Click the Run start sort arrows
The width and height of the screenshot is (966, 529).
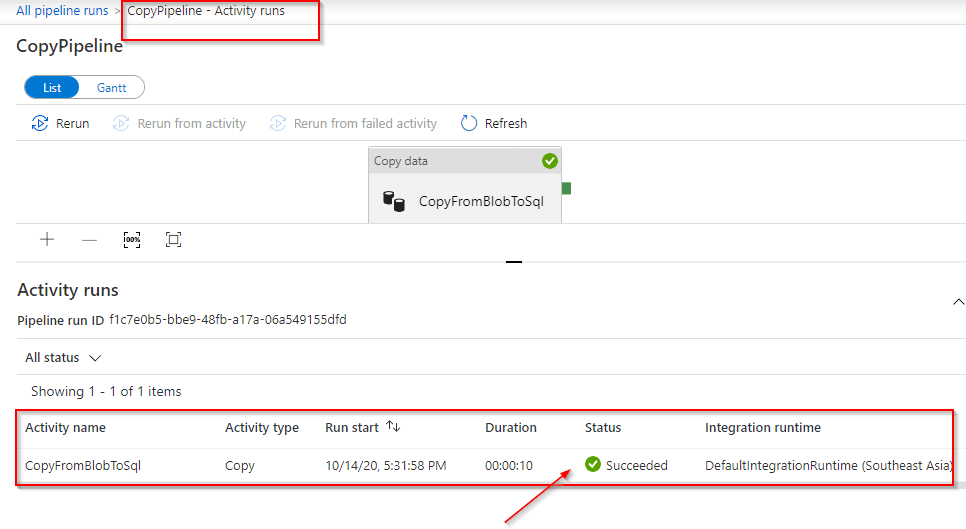point(393,427)
